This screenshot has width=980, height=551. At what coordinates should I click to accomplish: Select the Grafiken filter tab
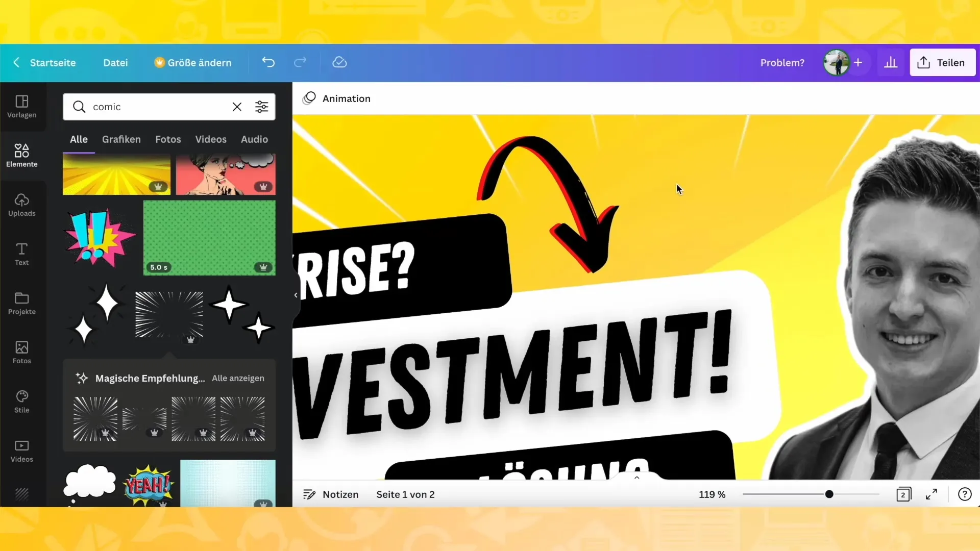click(121, 139)
